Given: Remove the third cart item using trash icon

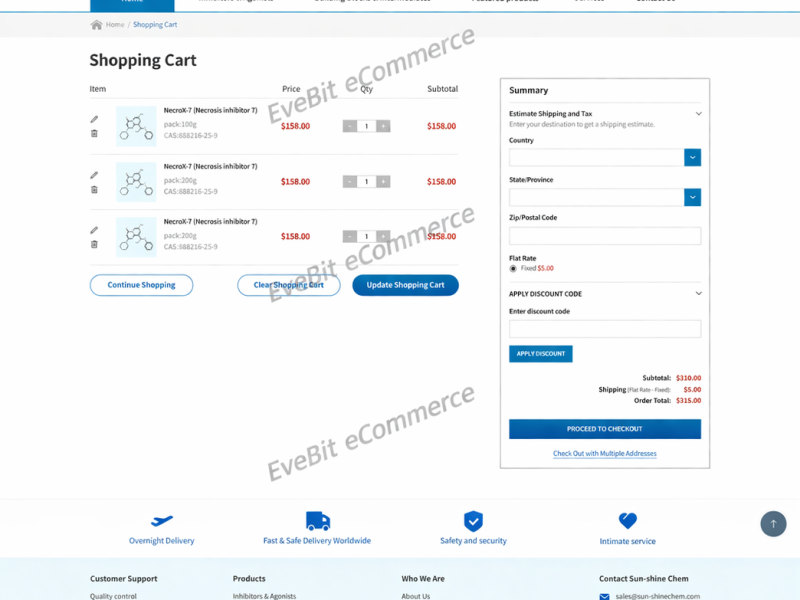Looking at the screenshot, I should click(95, 244).
